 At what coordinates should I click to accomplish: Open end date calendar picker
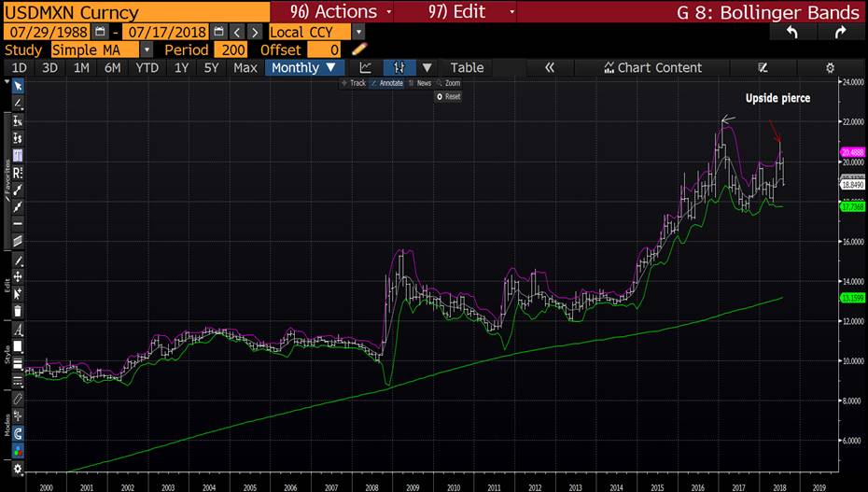[x=218, y=32]
